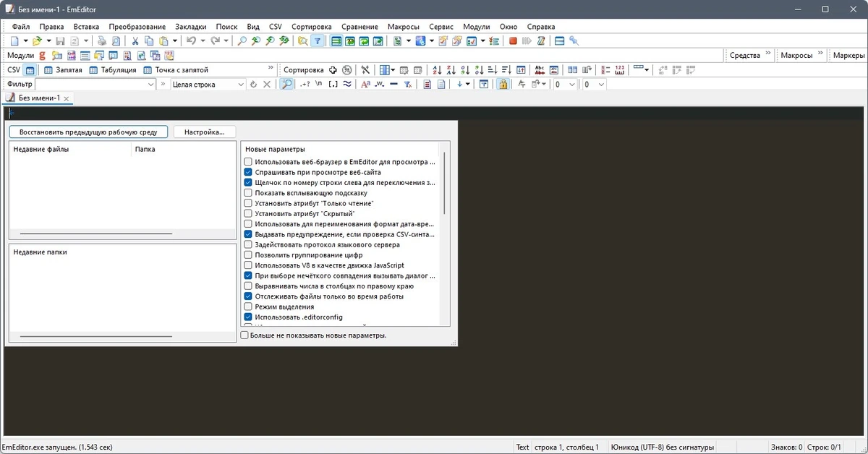The height and width of the screenshot is (454, 868).
Task: Click the Redo arrow icon
Action: tap(215, 41)
